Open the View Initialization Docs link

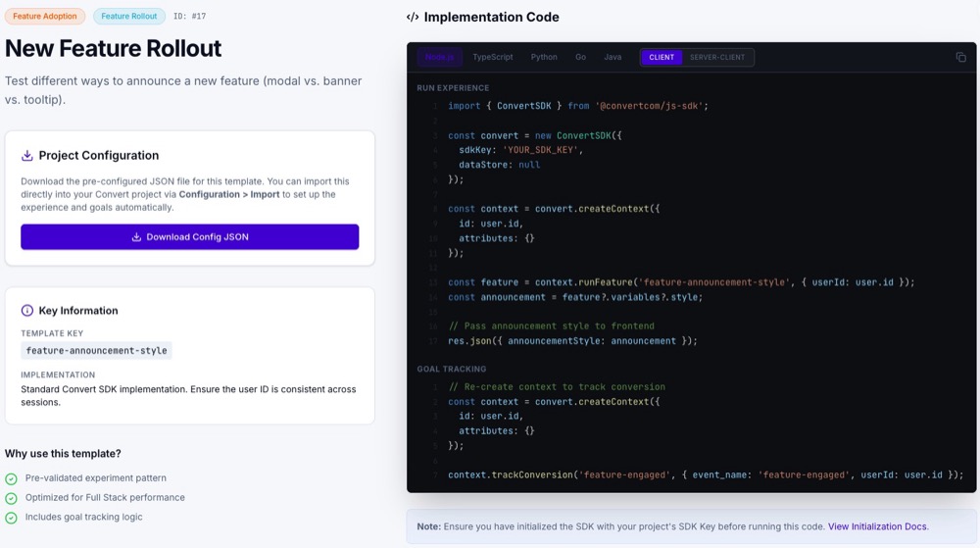click(x=877, y=526)
